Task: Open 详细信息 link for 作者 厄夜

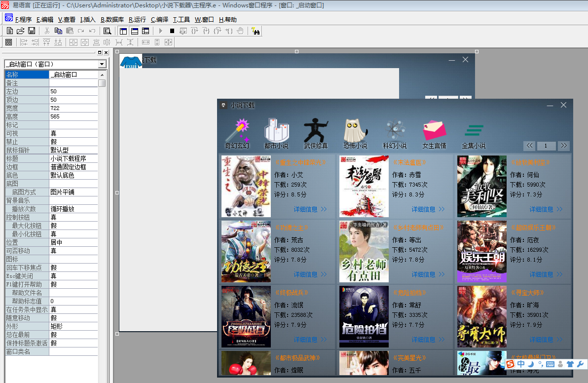Action: (546, 274)
